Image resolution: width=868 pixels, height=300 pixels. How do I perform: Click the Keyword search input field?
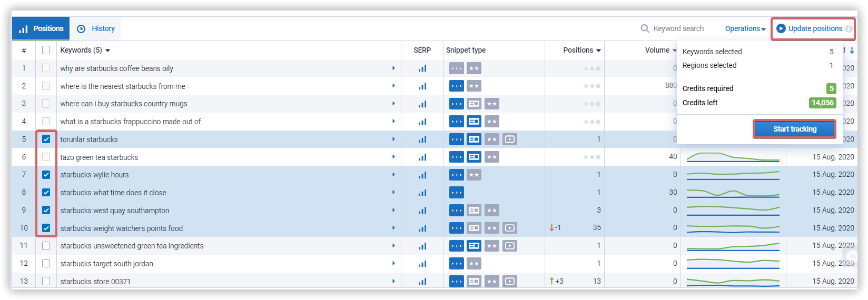[x=678, y=28]
